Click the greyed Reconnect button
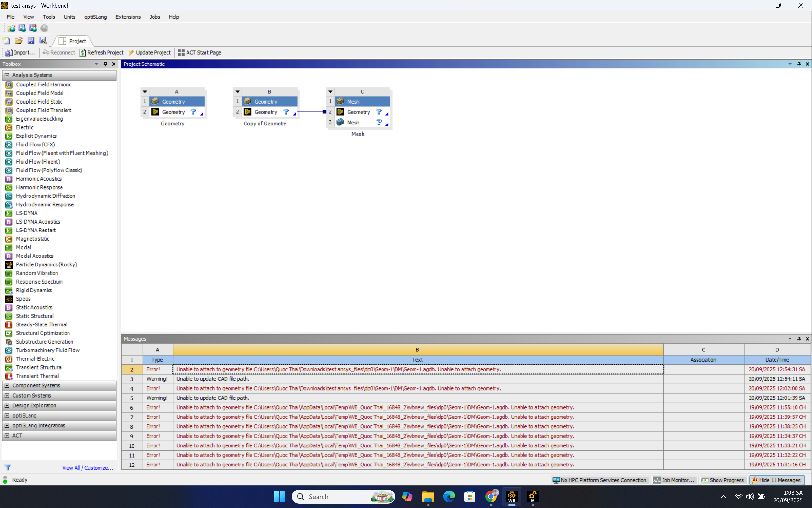This screenshot has height=508, width=812. pyautogui.click(x=59, y=52)
